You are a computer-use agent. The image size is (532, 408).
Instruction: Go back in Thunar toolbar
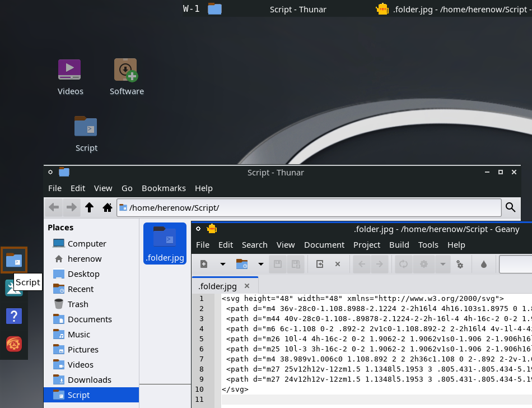pos(54,207)
